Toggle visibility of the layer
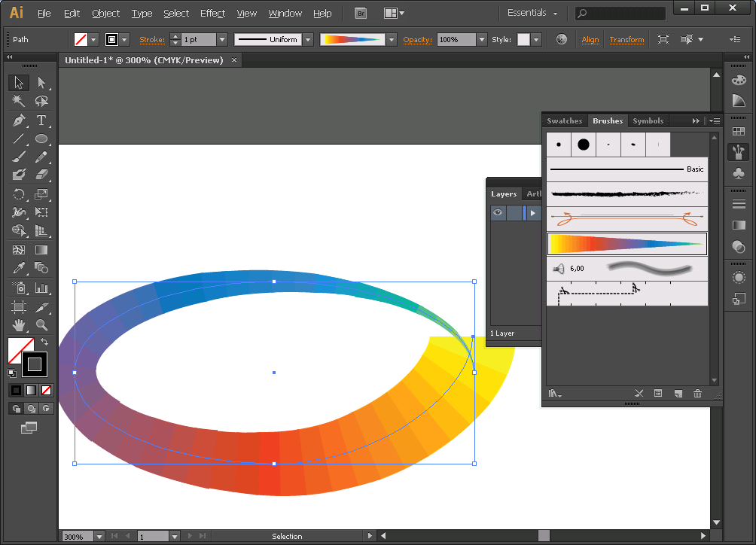The image size is (756, 545). pos(498,212)
